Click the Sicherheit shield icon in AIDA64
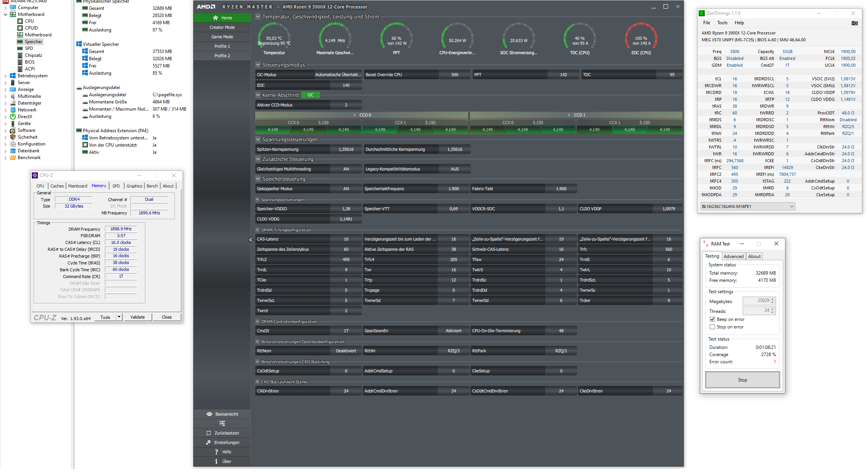 (13, 137)
